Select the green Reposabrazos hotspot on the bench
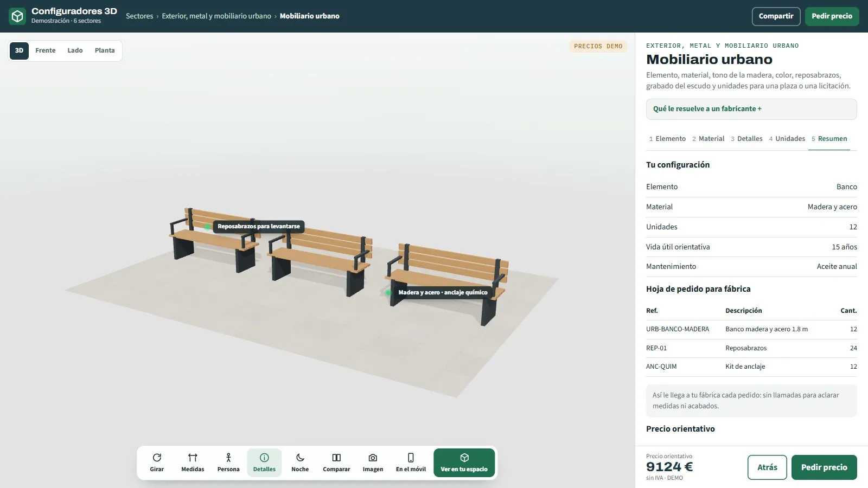Screen dimensions: 868x488 [208, 227]
